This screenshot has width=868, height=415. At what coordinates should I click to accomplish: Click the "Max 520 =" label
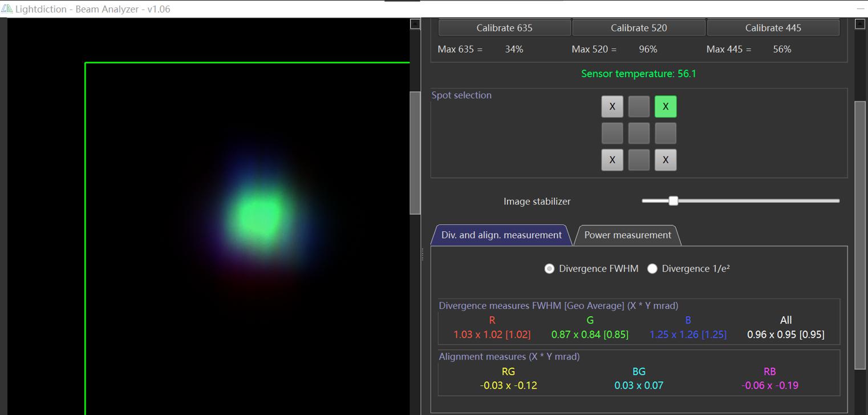click(594, 50)
